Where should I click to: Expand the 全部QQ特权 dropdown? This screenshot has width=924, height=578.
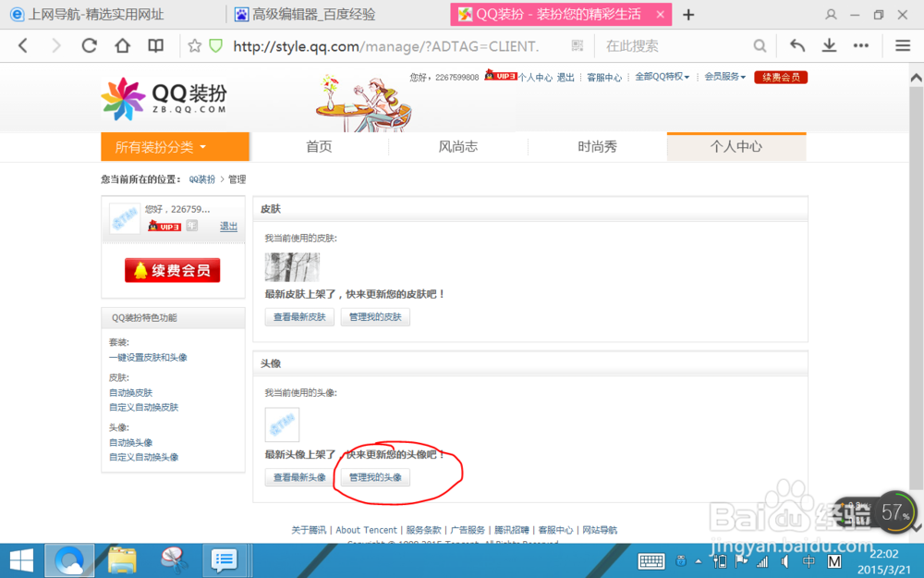(x=662, y=77)
